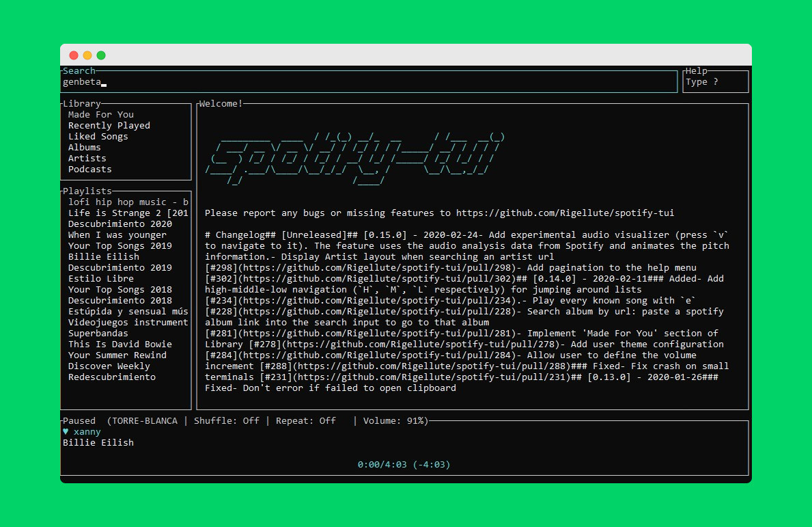Click the Library panel title

click(x=82, y=104)
